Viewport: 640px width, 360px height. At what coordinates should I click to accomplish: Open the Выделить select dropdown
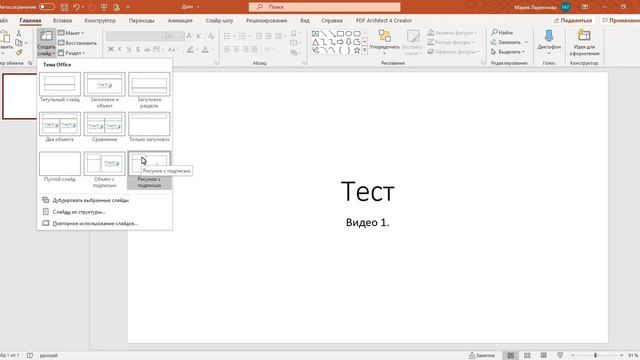click(x=508, y=52)
